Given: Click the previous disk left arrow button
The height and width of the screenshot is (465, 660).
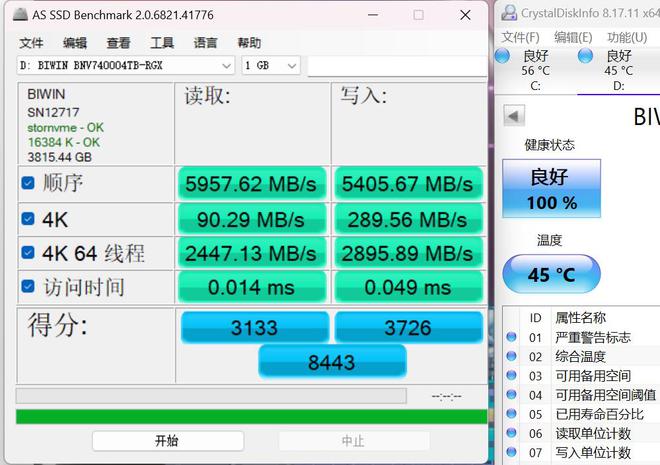Looking at the screenshot, I should [513, 116].
